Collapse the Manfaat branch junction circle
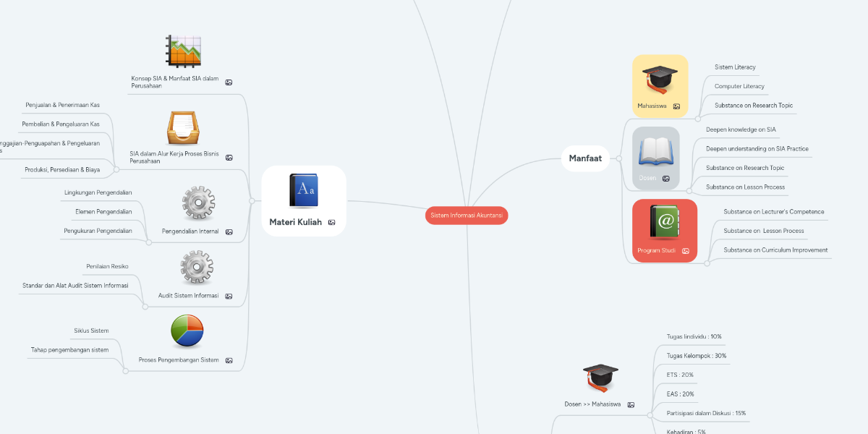The image size is (868, 434). click(x=619, y=158)
